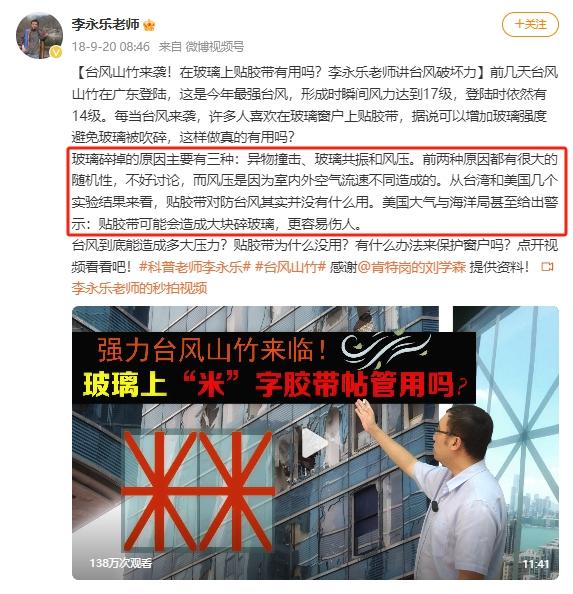
Task: Click the video camera icon before 秒拍视频 link
Action: point(547,267)
